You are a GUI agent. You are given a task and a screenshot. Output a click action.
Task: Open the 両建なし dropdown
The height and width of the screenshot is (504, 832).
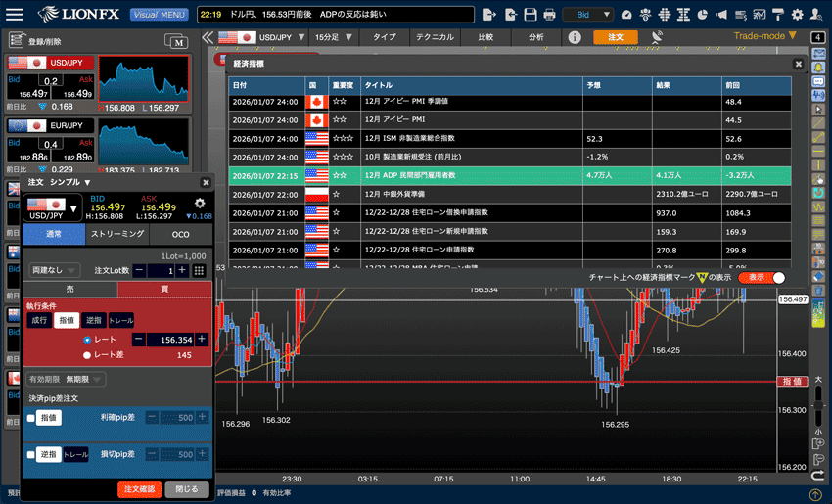(x=56, y=270)
